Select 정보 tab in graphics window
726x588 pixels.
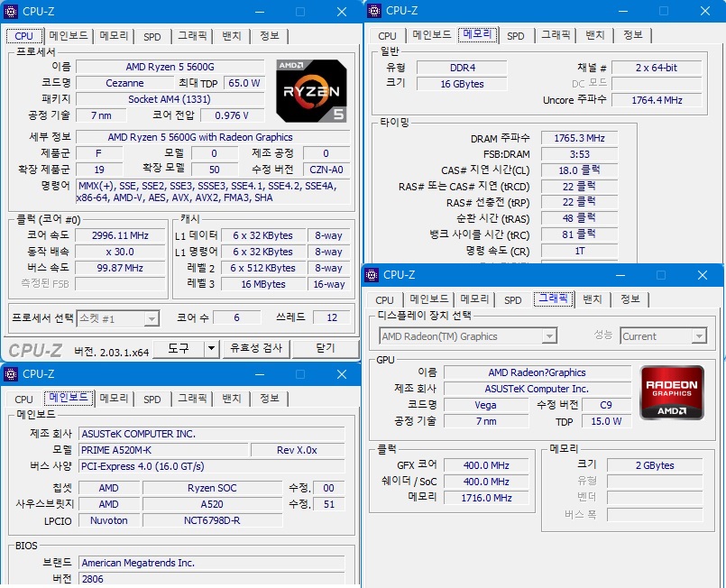[x=630, y=299]
